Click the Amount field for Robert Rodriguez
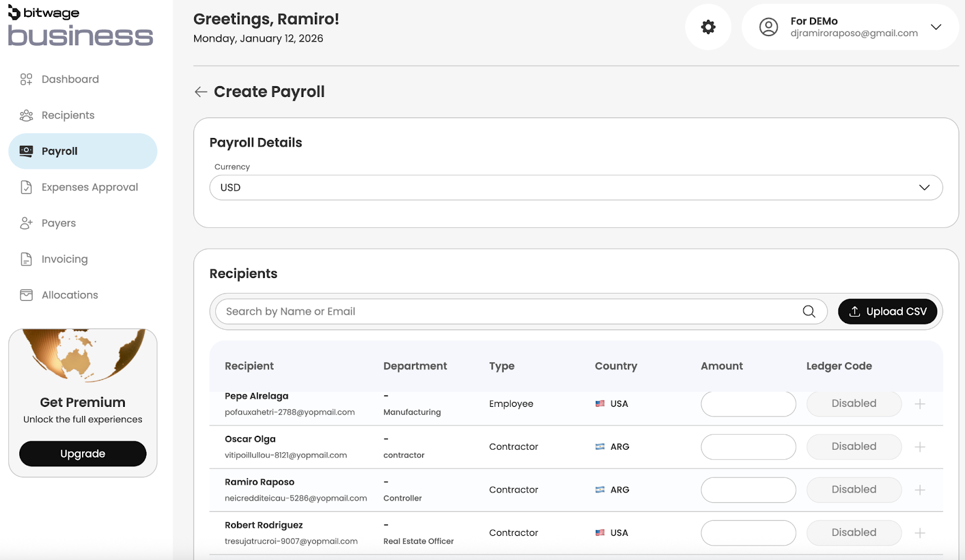This screenshot has height=560, width=965. click(x=748, y=533)
